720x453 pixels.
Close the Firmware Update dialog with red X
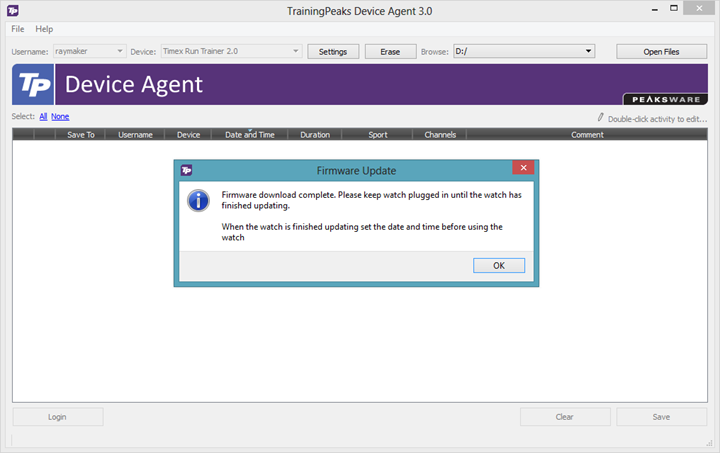click(x=523, y=168)
